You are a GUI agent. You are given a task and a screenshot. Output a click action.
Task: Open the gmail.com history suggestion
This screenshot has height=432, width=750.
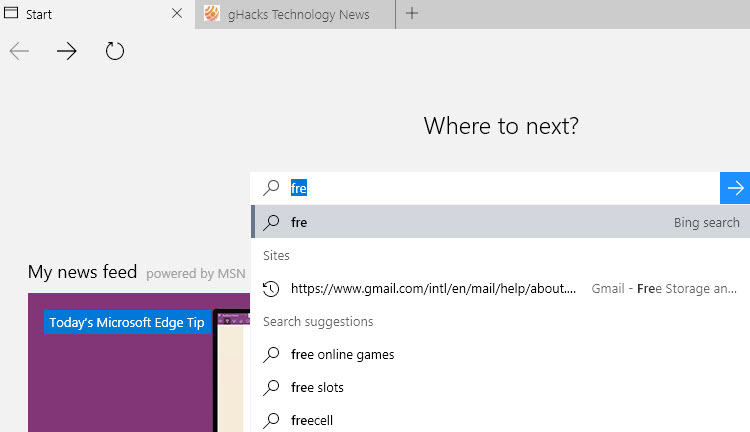(x=500, y=288)
